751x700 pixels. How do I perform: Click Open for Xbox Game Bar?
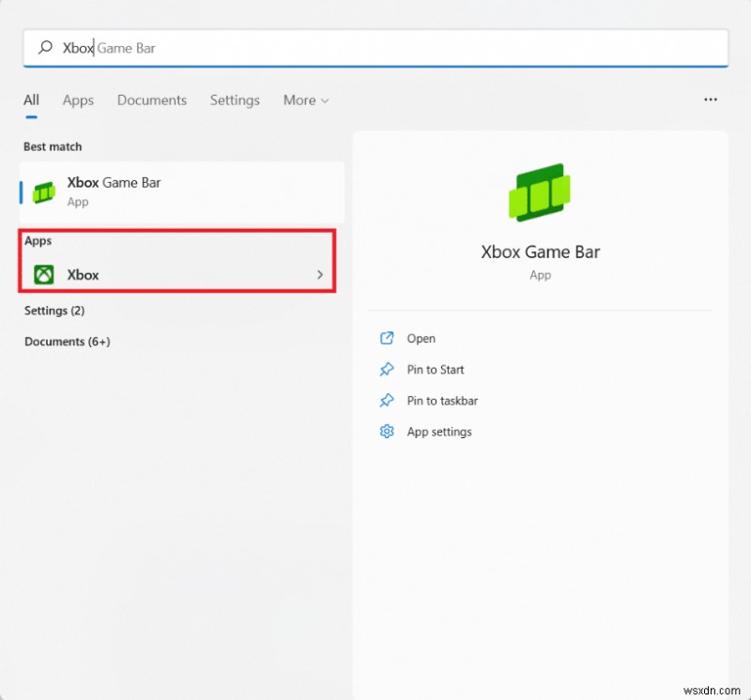(421, 339)
